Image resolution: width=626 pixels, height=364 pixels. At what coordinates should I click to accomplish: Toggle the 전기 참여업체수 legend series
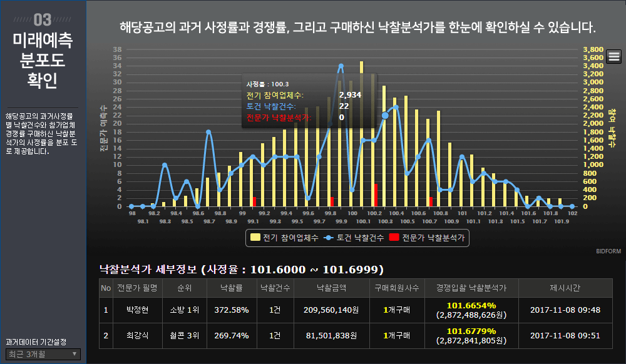click(x=284, y=238)
